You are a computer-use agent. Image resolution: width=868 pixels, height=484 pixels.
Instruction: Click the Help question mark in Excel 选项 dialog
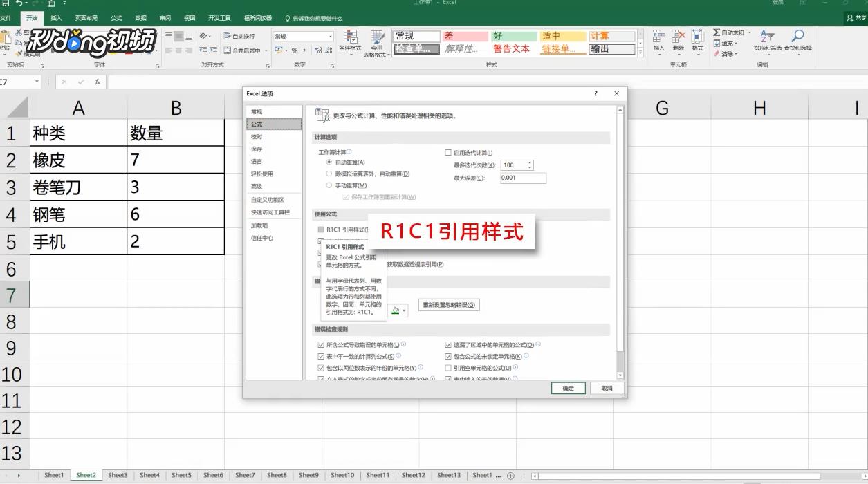click(x=595, y=93)
